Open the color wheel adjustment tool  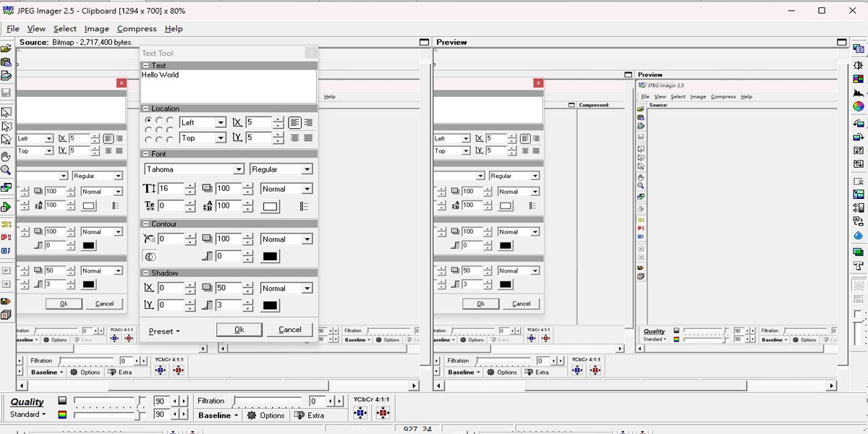859,106
